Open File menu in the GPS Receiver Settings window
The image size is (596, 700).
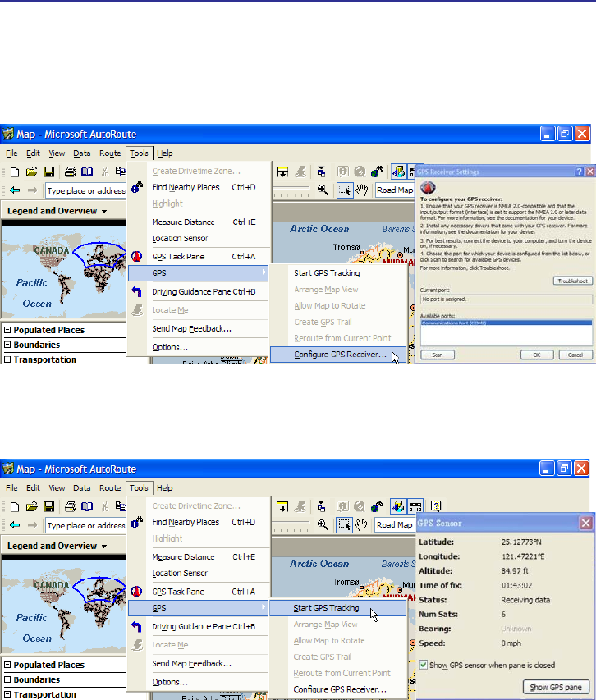tap(11, 153)
